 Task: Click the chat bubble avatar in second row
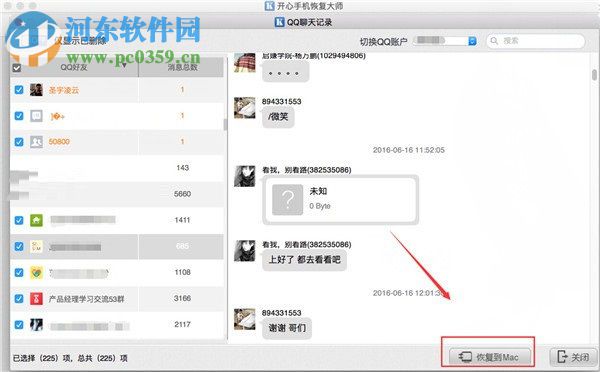(x=36, y=116)
